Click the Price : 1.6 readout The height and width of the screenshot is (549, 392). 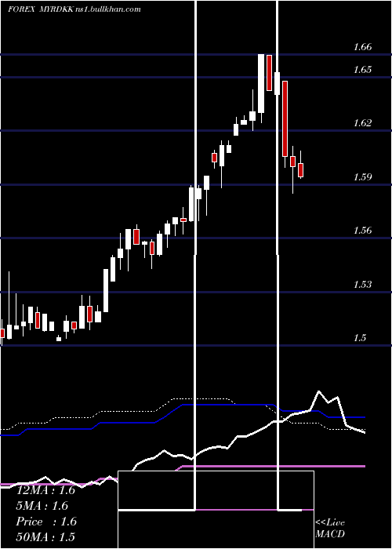[x=46, y=522]
